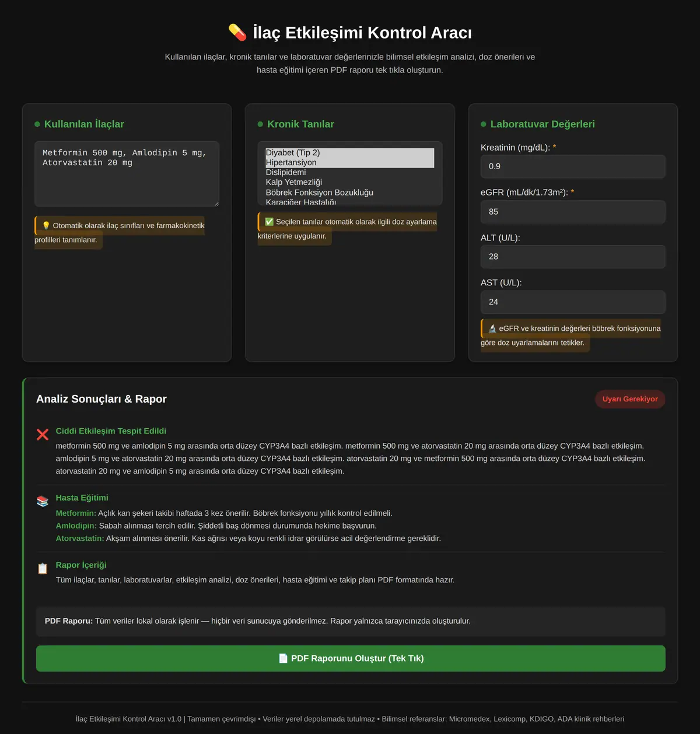Click the eGFR (mL/dk/1.73m²) label
The width and height of the screenshot is (700, 734).
point(524,193)
